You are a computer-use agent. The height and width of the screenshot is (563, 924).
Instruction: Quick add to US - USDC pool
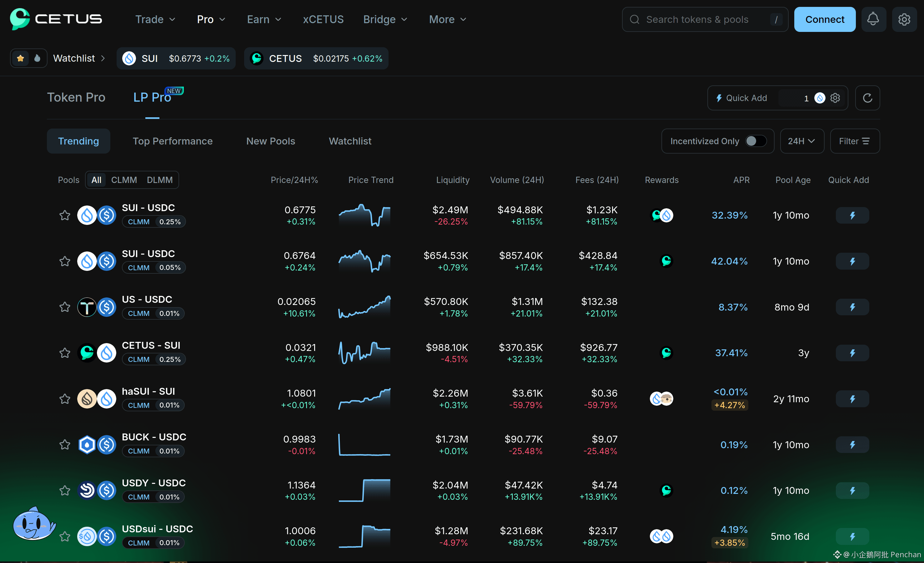click(852, 307)
